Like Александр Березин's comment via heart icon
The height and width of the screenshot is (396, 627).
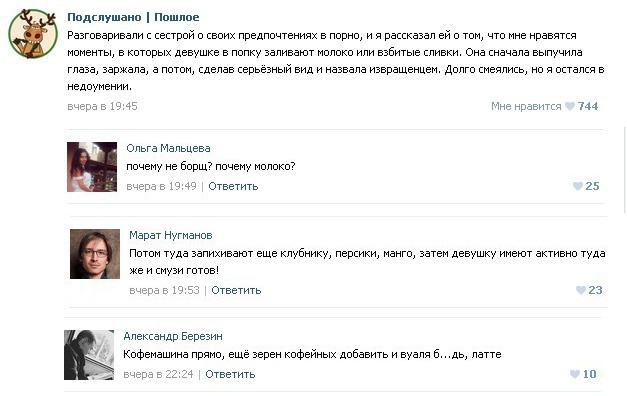[x=575, y=374]
